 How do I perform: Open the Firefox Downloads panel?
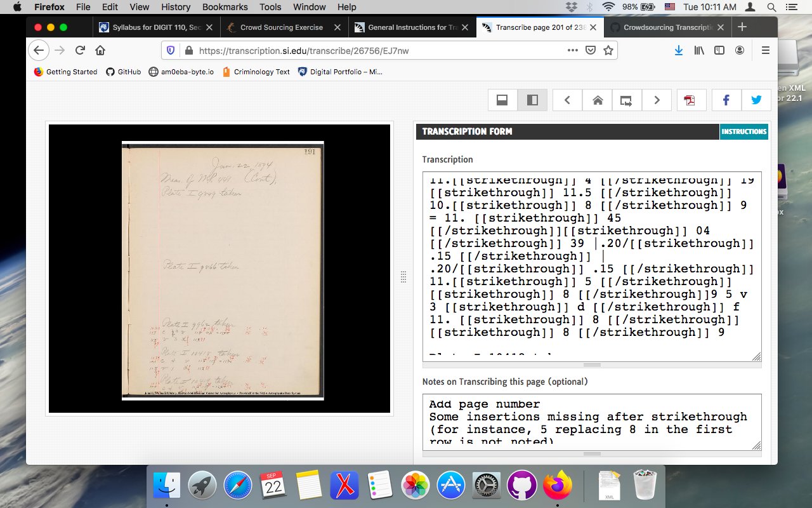click(x=679, y=50)
